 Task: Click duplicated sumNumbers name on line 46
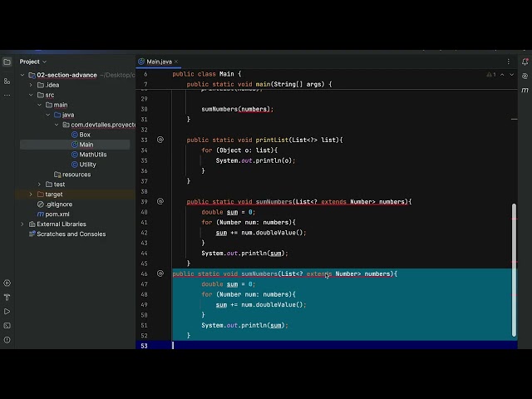pyautogui.click(x=259, y=273)
